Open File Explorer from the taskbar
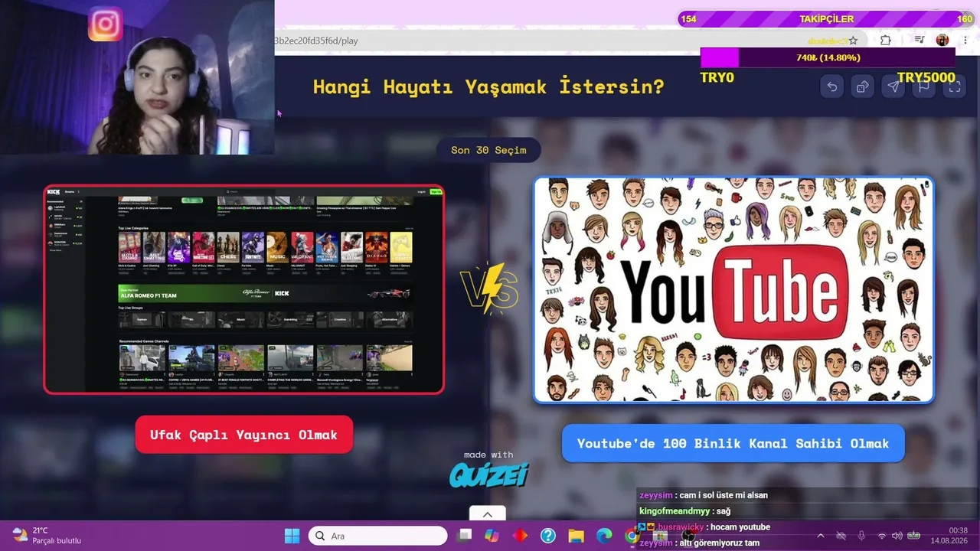This screenshot has height=551, width=980. point(576,536)
